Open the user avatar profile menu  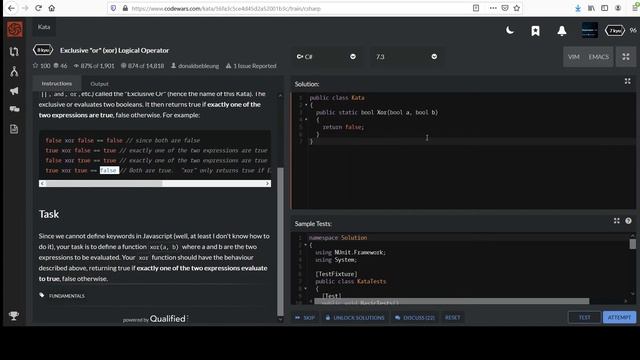point(590,30)
